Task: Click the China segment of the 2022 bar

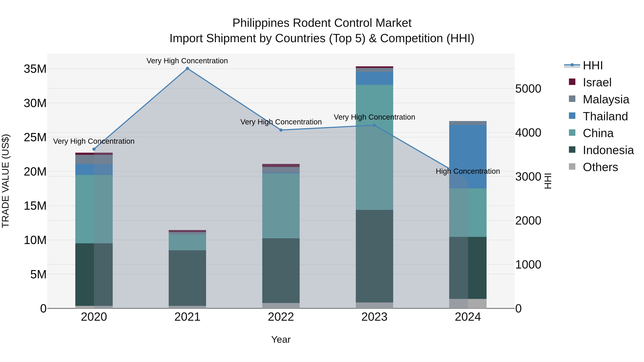Action: click(281, 206)
